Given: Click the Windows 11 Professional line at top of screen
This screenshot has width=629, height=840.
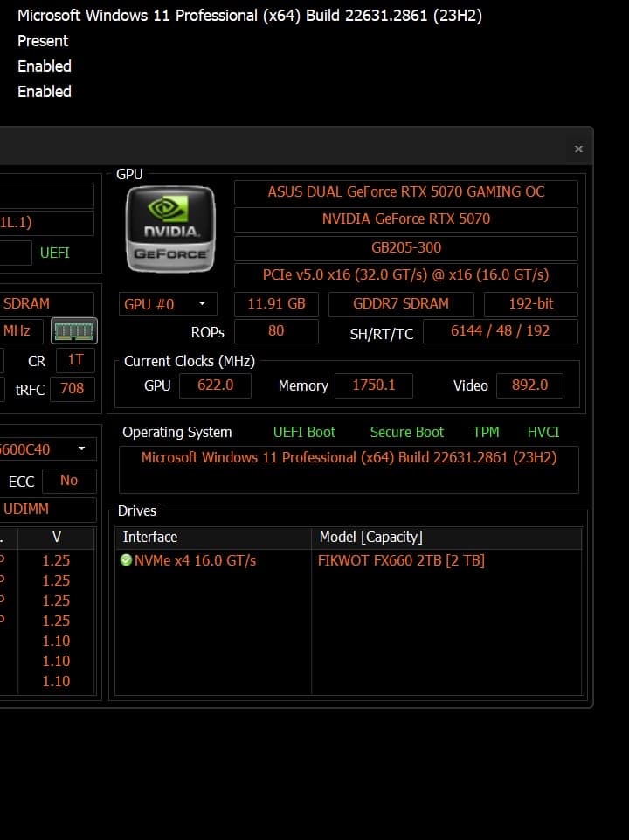Looking at the screenshot, I should point(250,16).
